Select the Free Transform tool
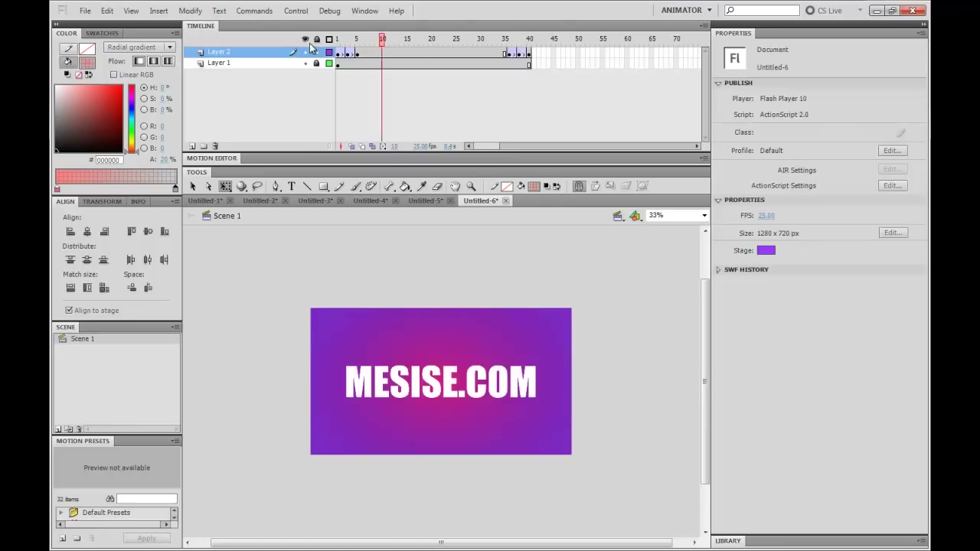Viewport: 980px width, 551px height. point(225,186)
